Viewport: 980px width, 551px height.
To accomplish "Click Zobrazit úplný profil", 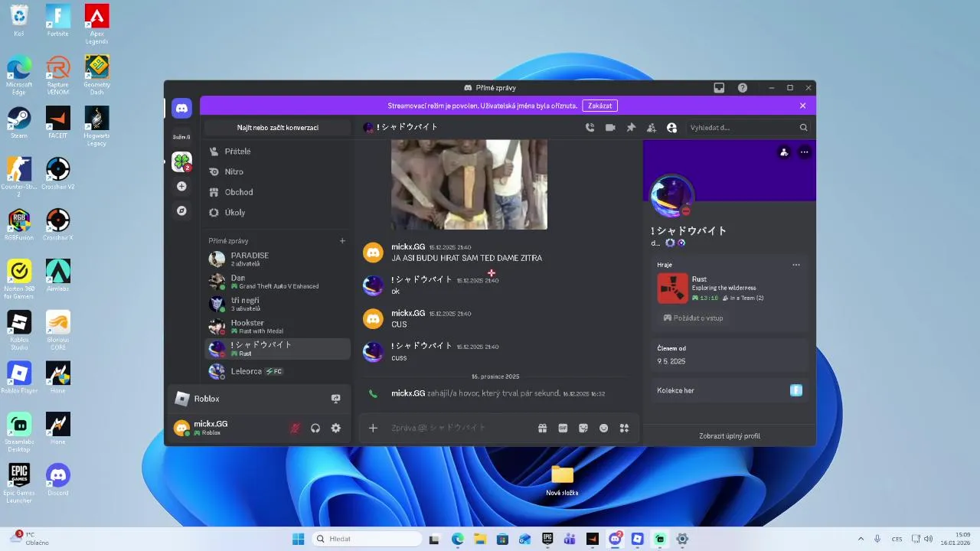I will (x=730, y=436).
